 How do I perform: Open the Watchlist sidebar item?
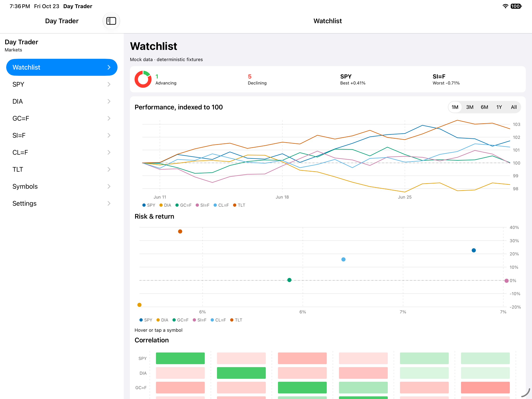(62, 67)
